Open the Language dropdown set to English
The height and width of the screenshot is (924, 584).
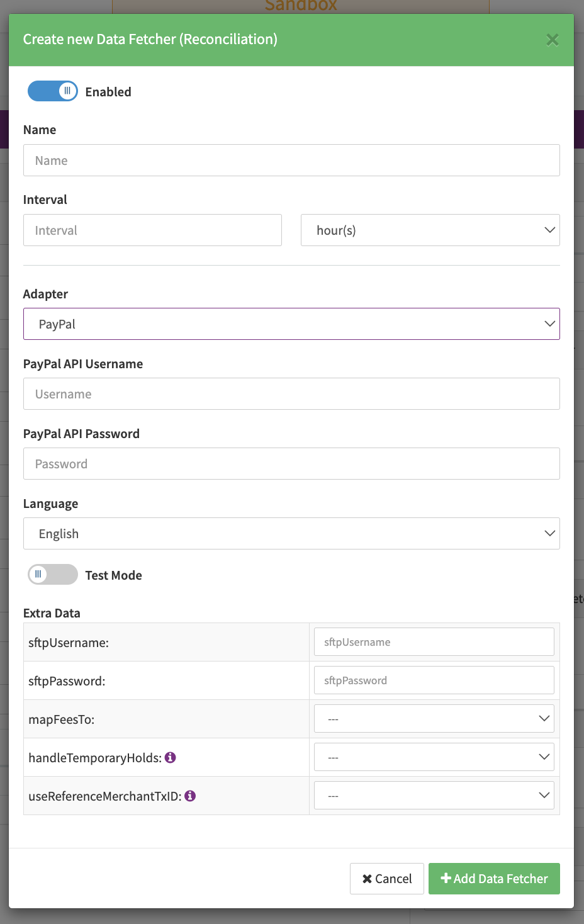point(291,534)
